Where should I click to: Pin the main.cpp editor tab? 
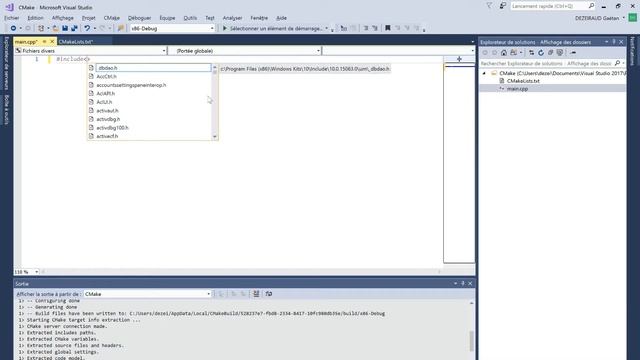click(44, 42)
